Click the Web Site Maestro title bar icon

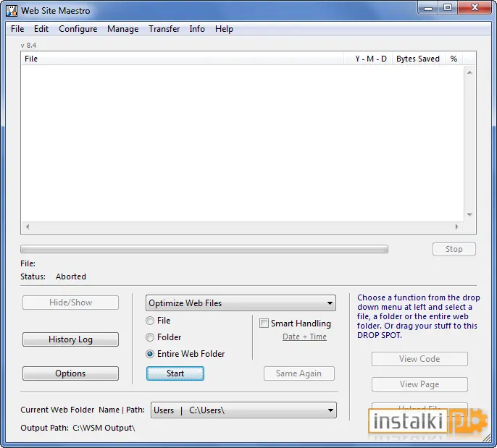coord(12,11)
